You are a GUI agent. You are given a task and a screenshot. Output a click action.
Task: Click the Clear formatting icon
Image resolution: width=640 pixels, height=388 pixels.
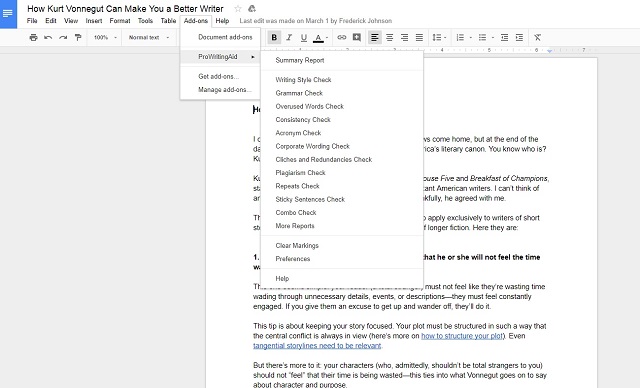coord(537,38)
